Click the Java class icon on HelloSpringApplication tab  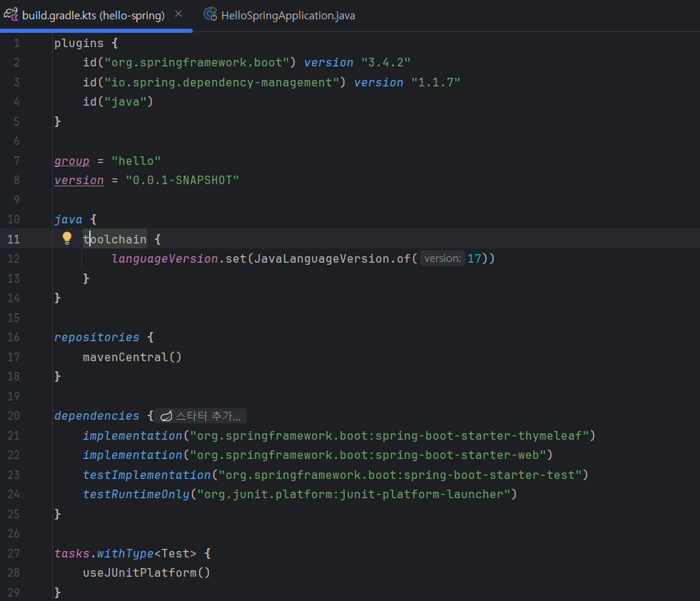click(x=210, y=15)
